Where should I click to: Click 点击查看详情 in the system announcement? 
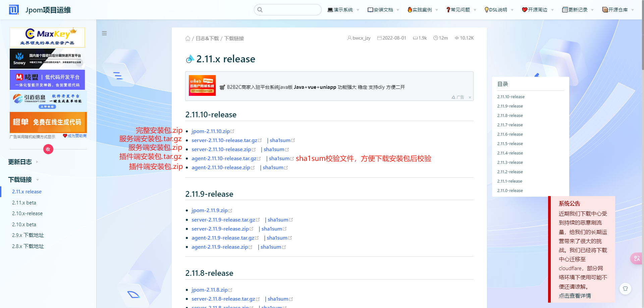(x=575, y=296)
